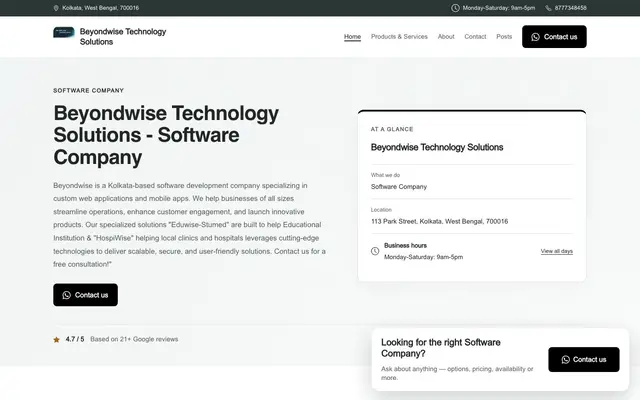Click the WhatsApp icon in floating popup button

[565, 360]
